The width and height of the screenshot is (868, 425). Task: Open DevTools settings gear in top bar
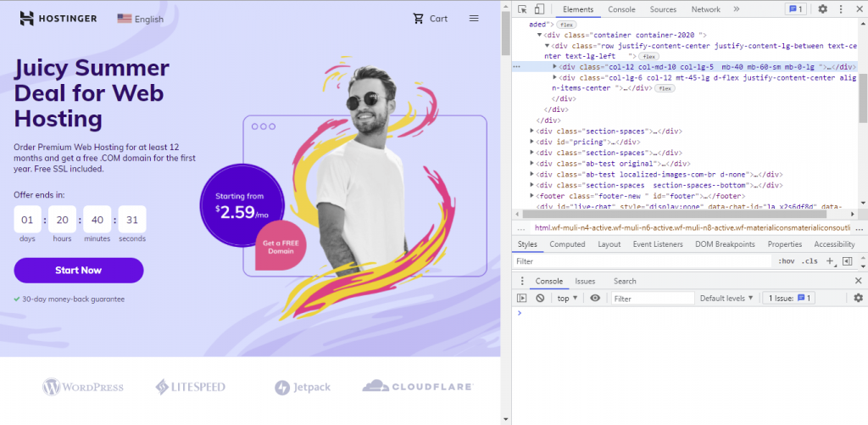(822, 9)
